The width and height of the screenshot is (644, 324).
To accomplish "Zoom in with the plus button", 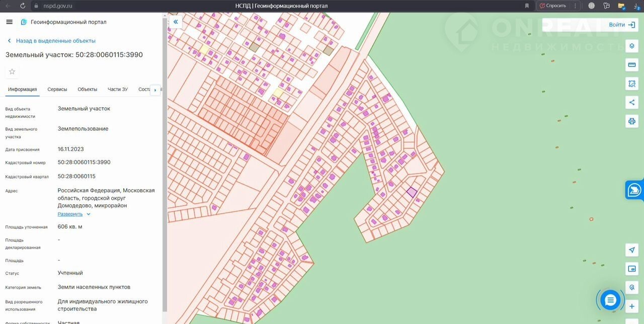I will [x=632, y=306].
